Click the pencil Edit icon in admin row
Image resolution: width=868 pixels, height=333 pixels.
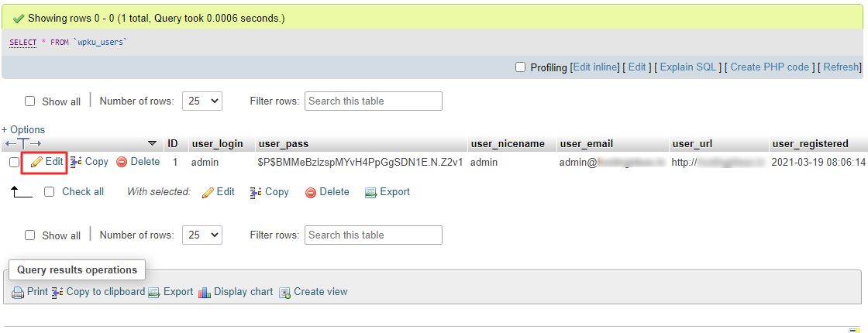tap(36, 162)
